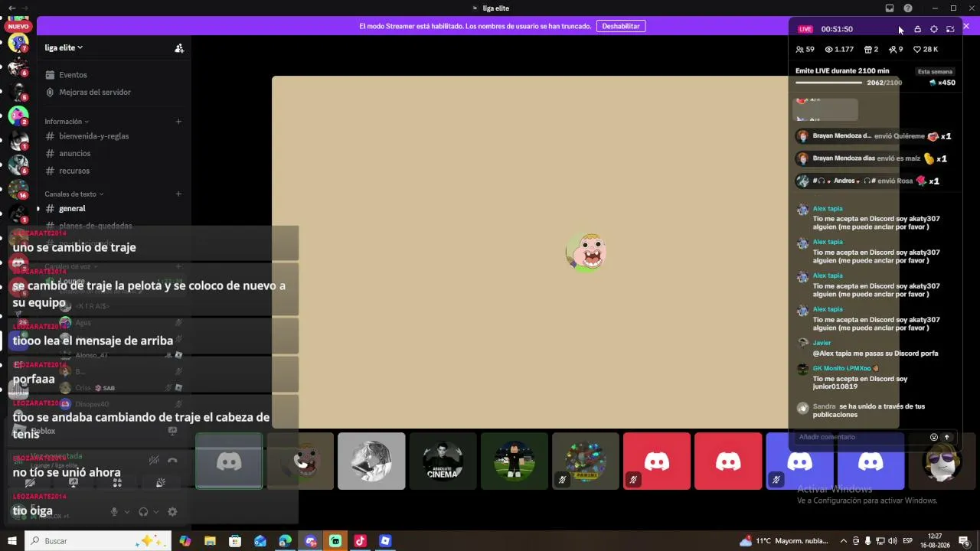The image size is (980, 551).
Task: Add a channel to Canales de texto
Action: coord(178,194)
